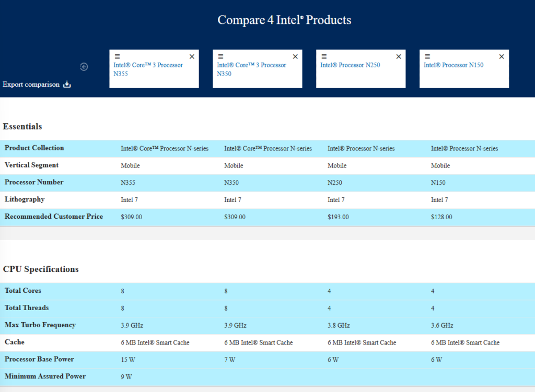Viewport: 535px width, 392px height.
Task: Select the 15 W base power value
Action: 128,360
